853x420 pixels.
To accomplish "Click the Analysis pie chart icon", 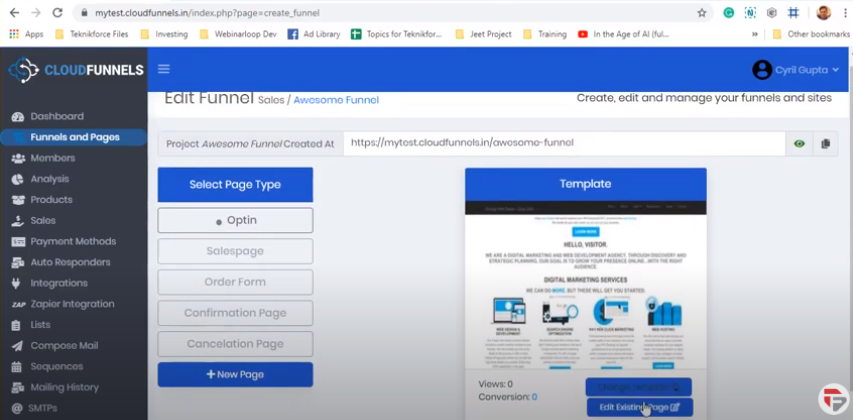I will [x=18, y=179].
